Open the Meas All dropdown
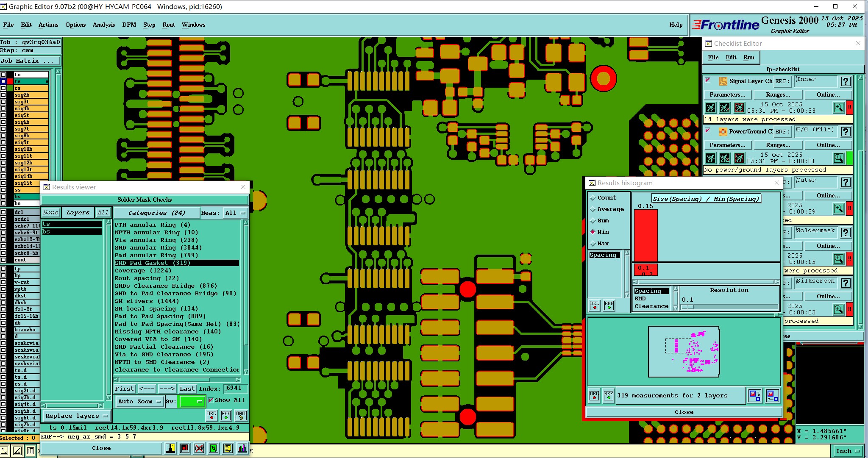 click(x=235, y=213)
